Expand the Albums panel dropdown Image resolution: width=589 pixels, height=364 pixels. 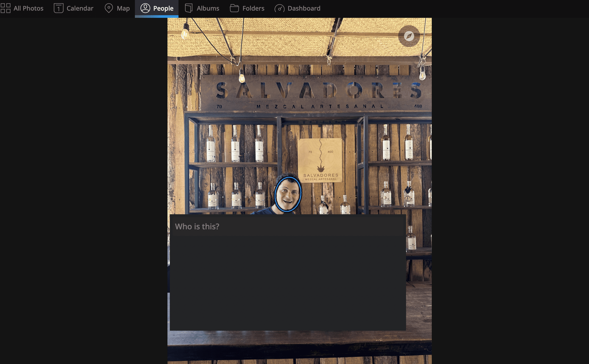[202, 8]
